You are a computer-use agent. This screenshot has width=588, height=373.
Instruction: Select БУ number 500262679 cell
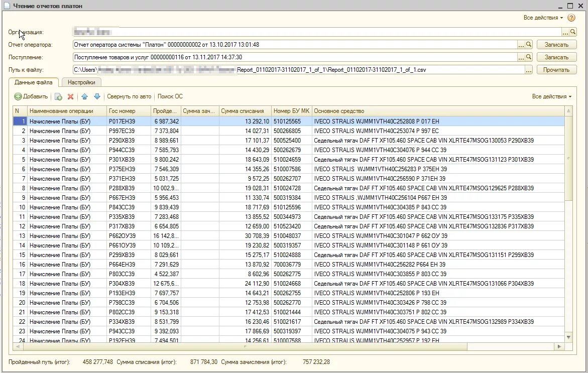[291, 150]
